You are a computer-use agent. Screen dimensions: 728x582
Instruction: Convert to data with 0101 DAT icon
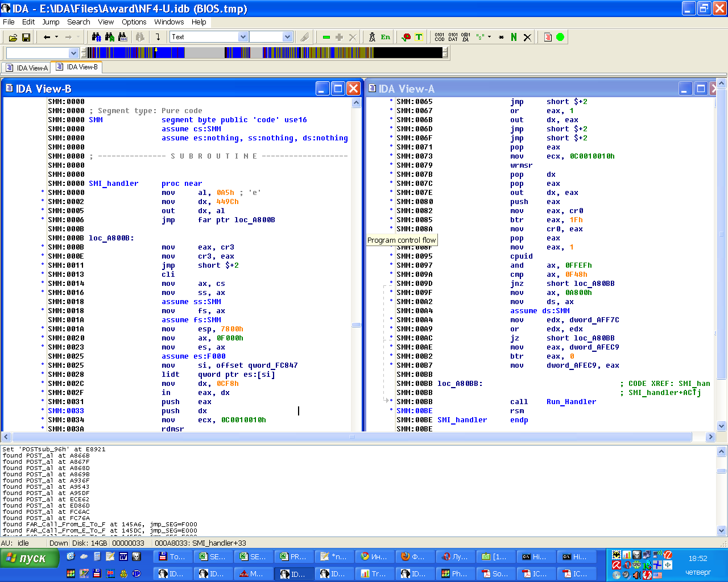coord(453,38)
